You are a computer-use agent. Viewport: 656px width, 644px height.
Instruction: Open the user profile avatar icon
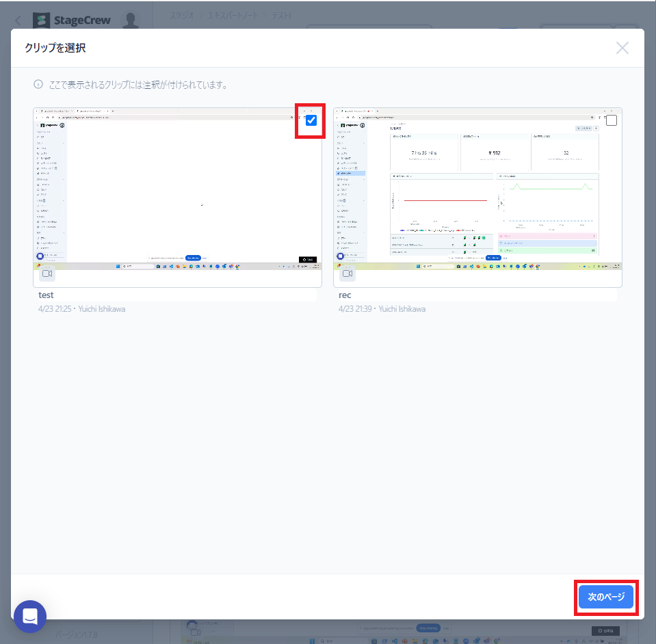click(131, 20)
